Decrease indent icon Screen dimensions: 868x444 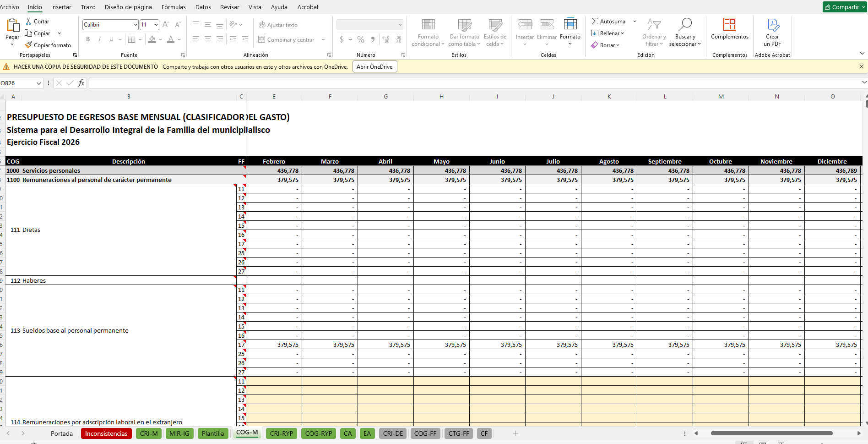click(233, 39)
